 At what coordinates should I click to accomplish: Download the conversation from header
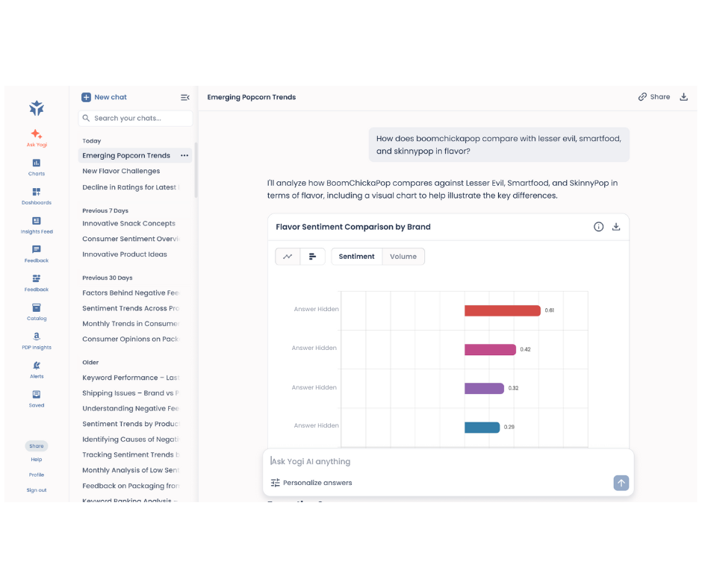tap(683, 97)
